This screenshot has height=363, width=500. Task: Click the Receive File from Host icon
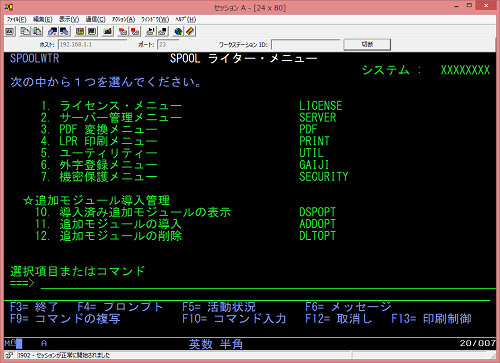64,31
